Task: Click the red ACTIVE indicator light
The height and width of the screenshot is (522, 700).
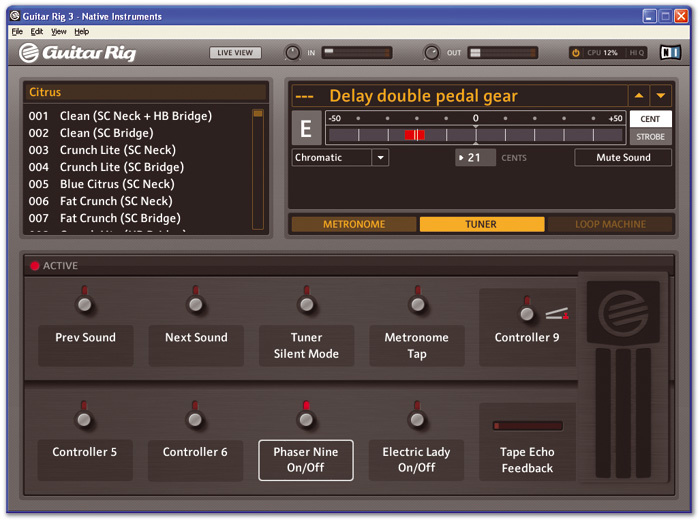Action: (35, 266)
